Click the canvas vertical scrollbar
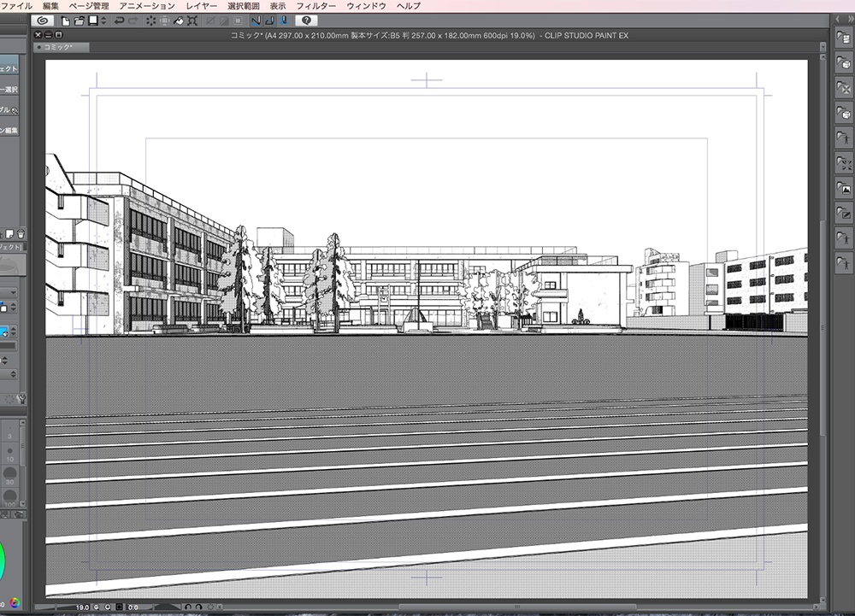This screenshot has width=855, height=616. [x=823, y=326]
